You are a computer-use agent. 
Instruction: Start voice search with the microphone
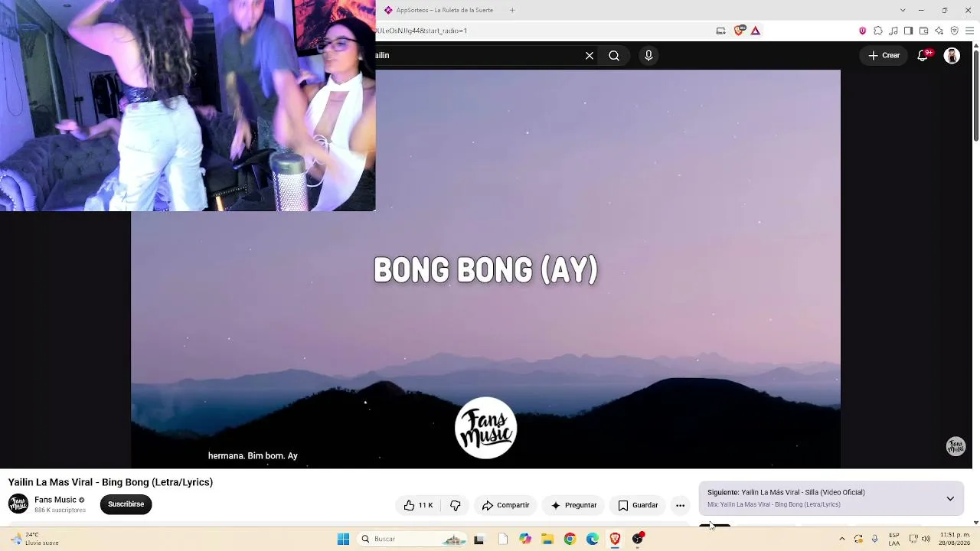tap(648, 56)
